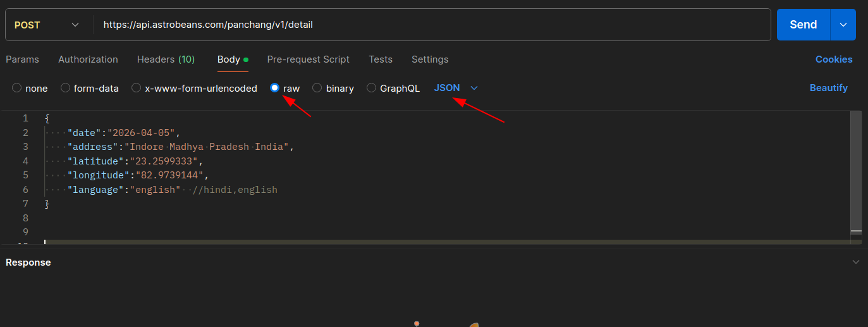The image size is (868, 327).
Task: Click the Send request button
Action: click(803, 25)
